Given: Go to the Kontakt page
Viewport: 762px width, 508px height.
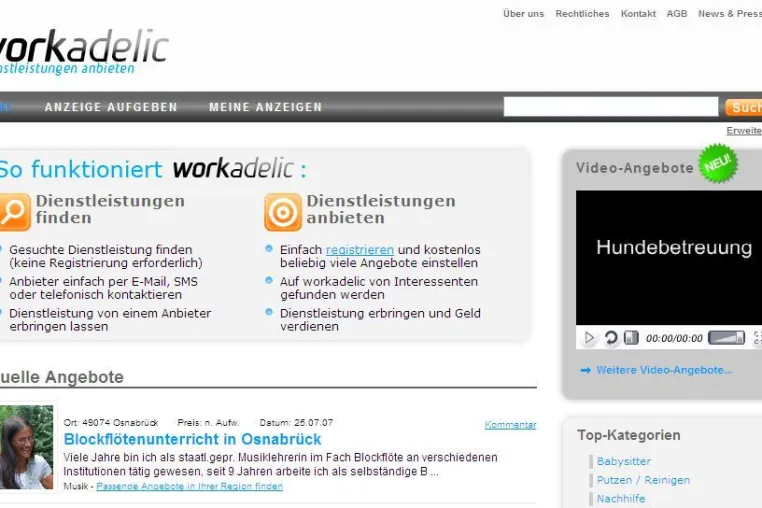Looking at the screenshot, I should (x=638, y=14).
